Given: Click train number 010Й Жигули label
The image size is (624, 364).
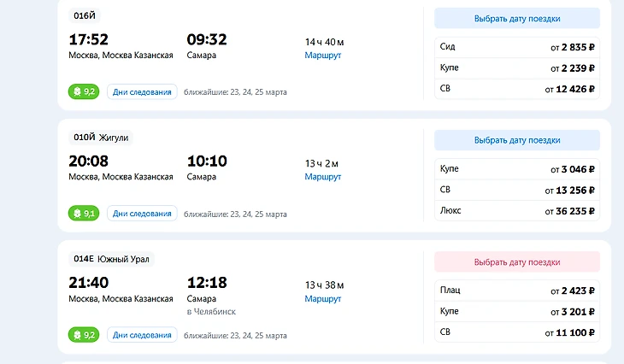Looking at the screenshot, I should 101,138.
